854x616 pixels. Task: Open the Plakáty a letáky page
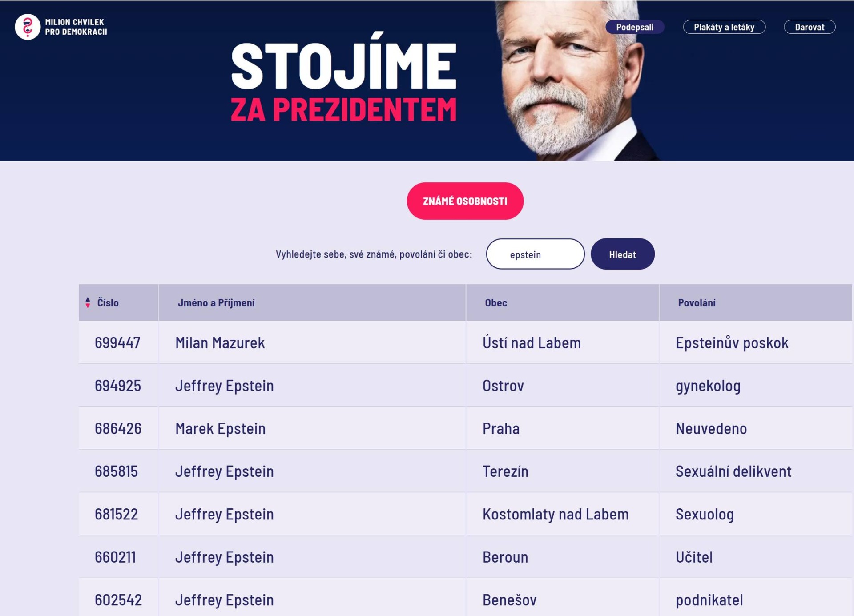point(724,27)
